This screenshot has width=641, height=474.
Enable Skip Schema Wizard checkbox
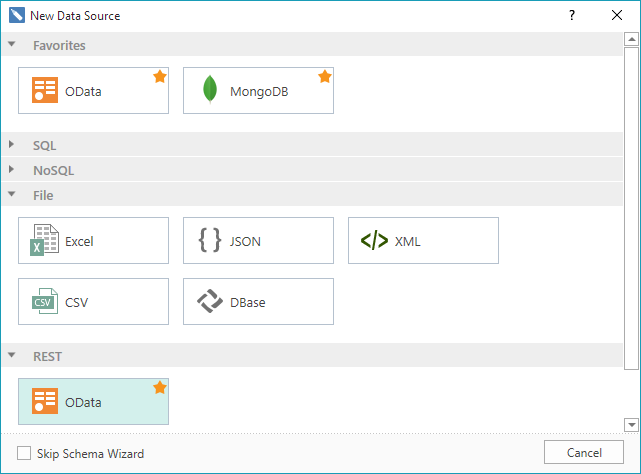tap(24, 453)
